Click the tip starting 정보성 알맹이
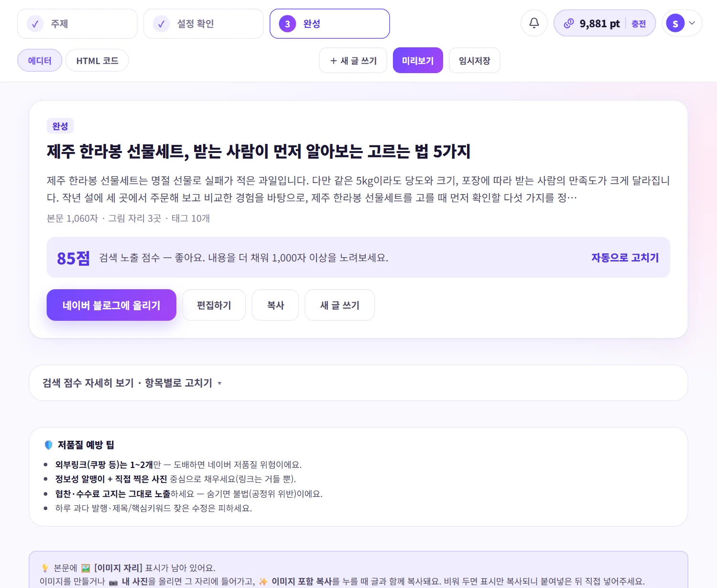The image size is (717, 588). pos(176,479)
